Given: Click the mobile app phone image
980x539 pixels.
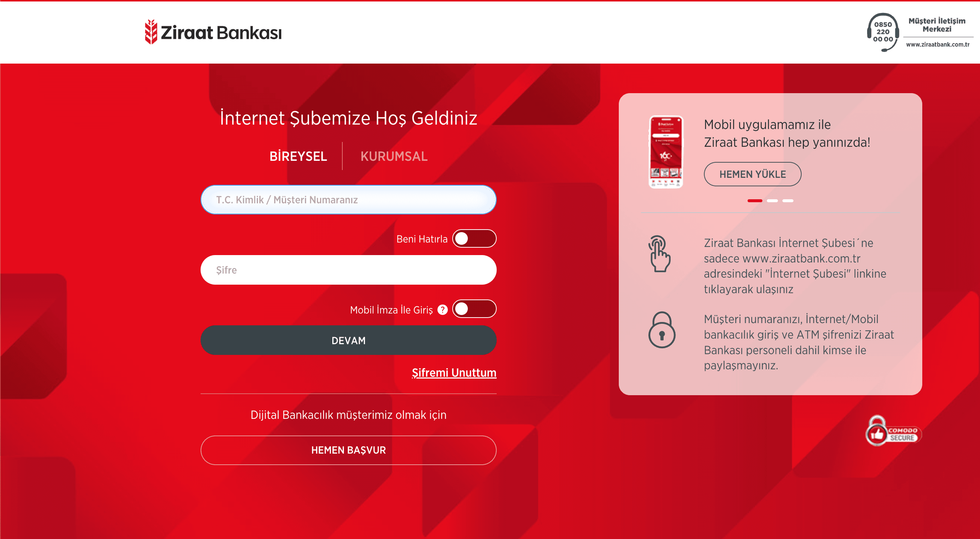Looking at the screenshot, I should 665,152.
